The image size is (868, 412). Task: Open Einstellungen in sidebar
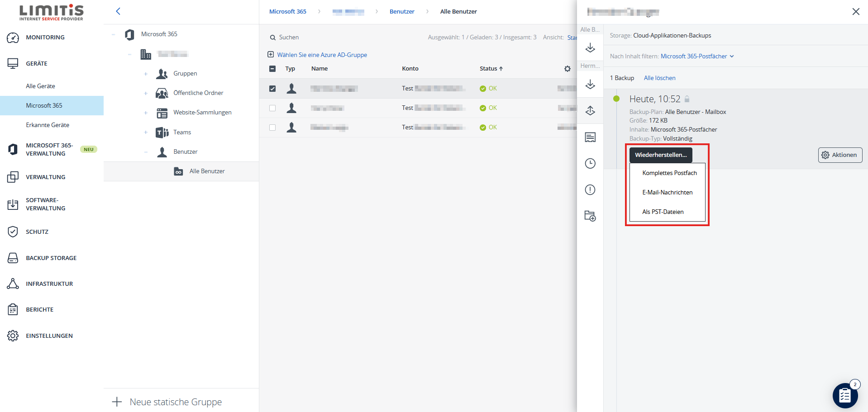click(x=49, y=336)
